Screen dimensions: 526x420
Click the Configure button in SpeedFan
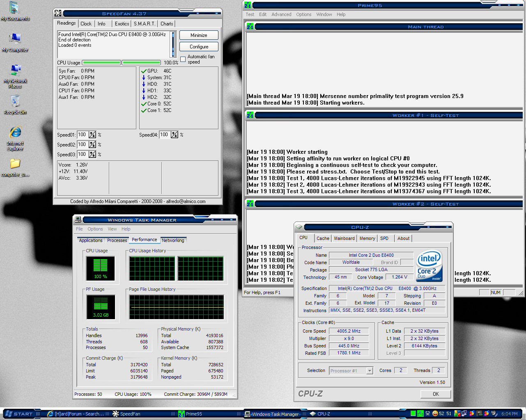(x=199, y=47)
